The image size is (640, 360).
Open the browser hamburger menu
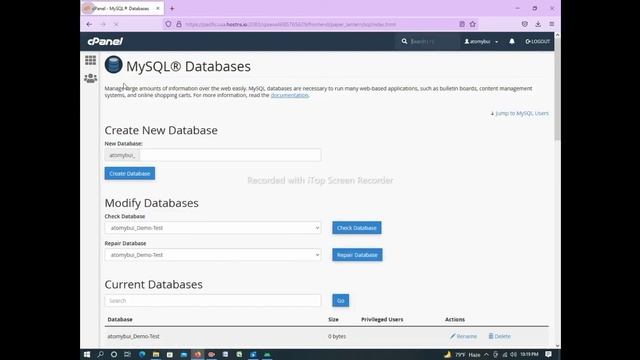[551, 24]
